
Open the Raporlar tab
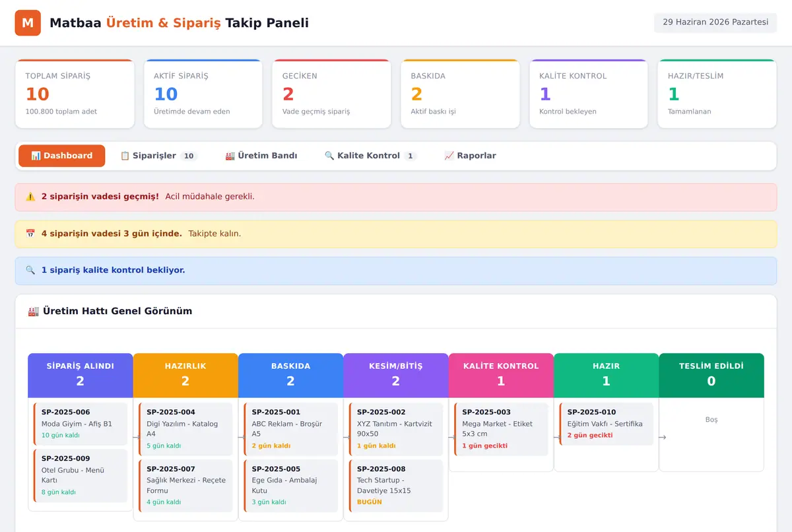471,156
